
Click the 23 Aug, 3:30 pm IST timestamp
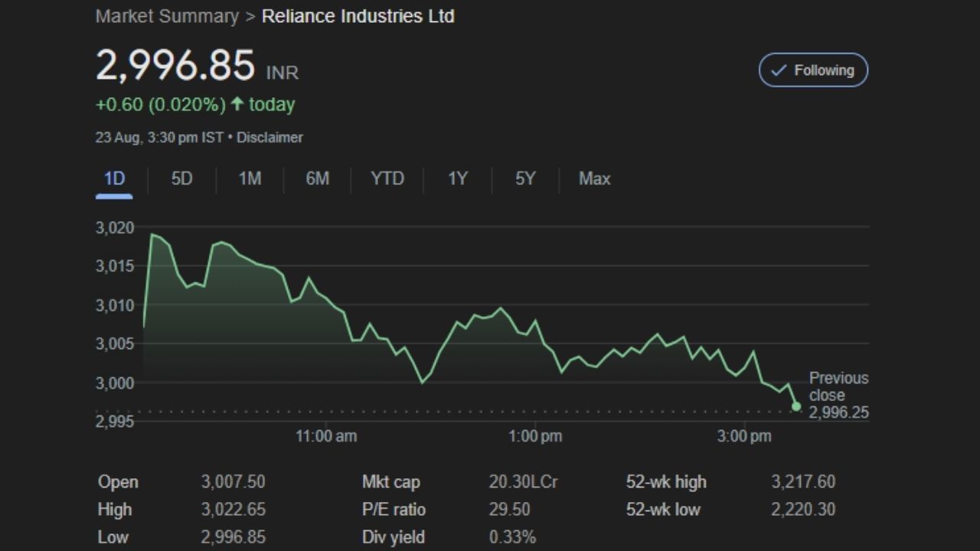(159, 138)
